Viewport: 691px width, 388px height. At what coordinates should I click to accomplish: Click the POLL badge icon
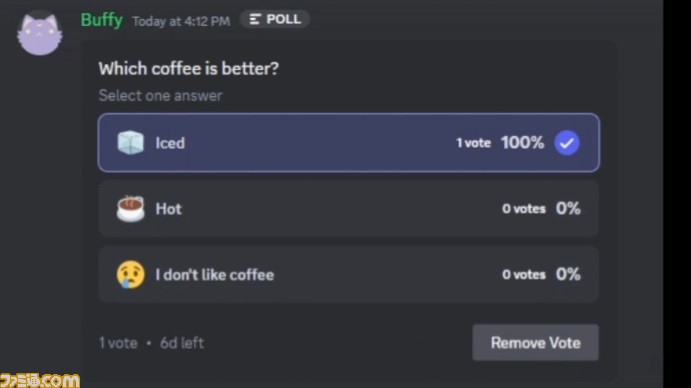(x=256, y=19)
